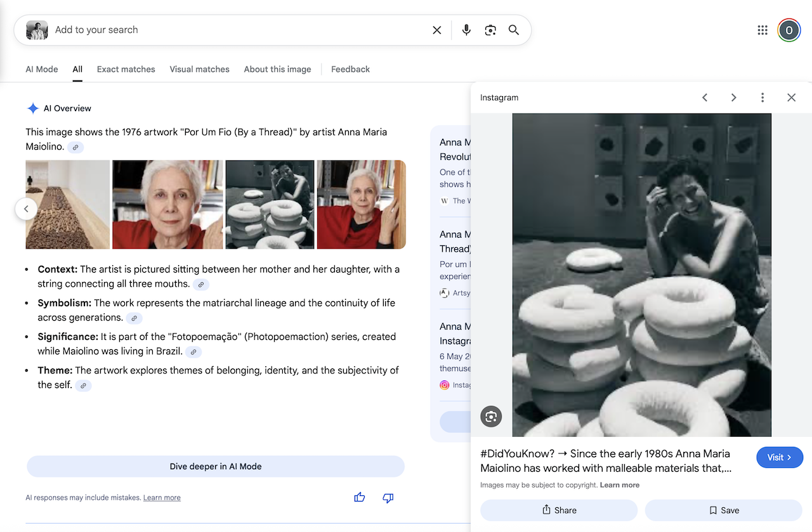812x532 pixels.
Task: Click the blue Visit button
Action: pyautogui.click(x=780, y=457)
